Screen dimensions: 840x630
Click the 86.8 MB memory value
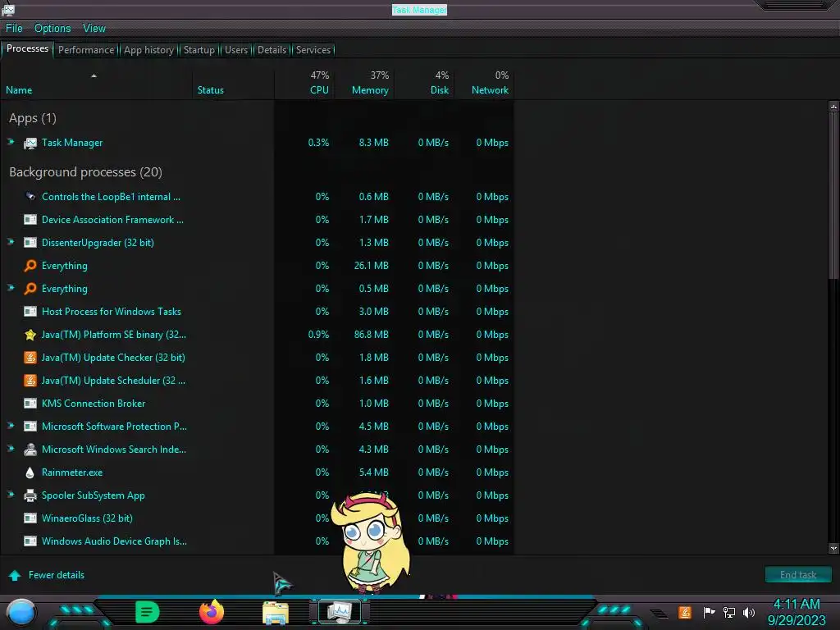[x=372, y=335]
